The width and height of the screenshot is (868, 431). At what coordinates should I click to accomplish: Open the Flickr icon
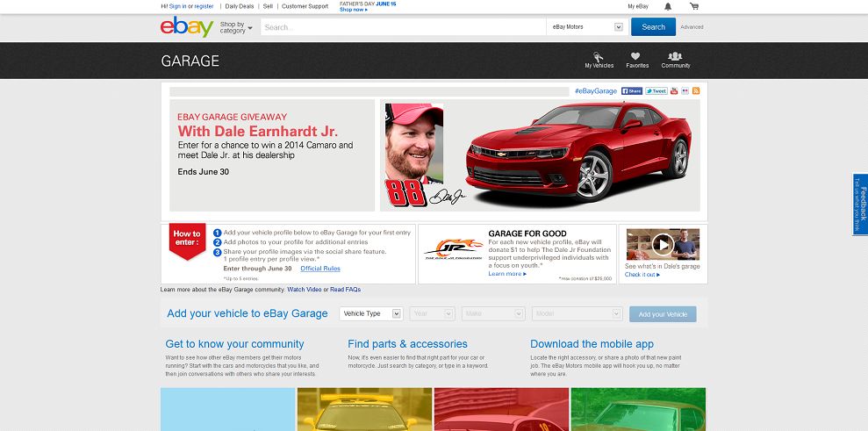685,91
